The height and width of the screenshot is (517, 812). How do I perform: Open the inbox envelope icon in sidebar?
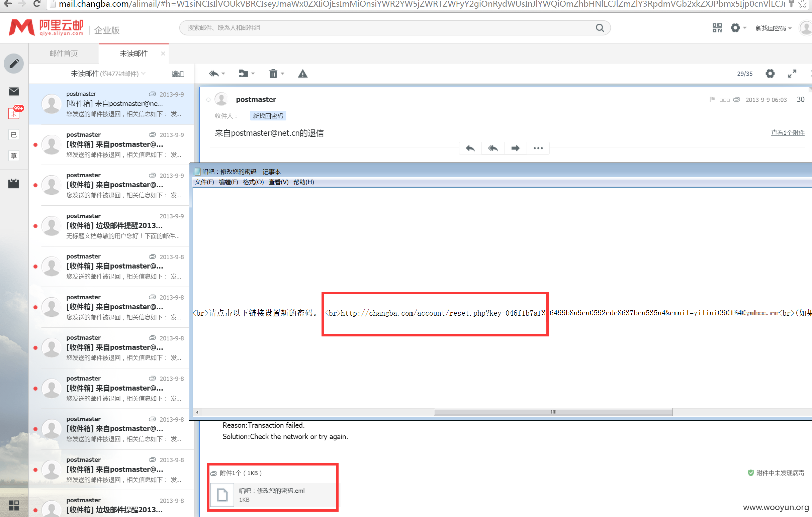[x=14, y=91]
